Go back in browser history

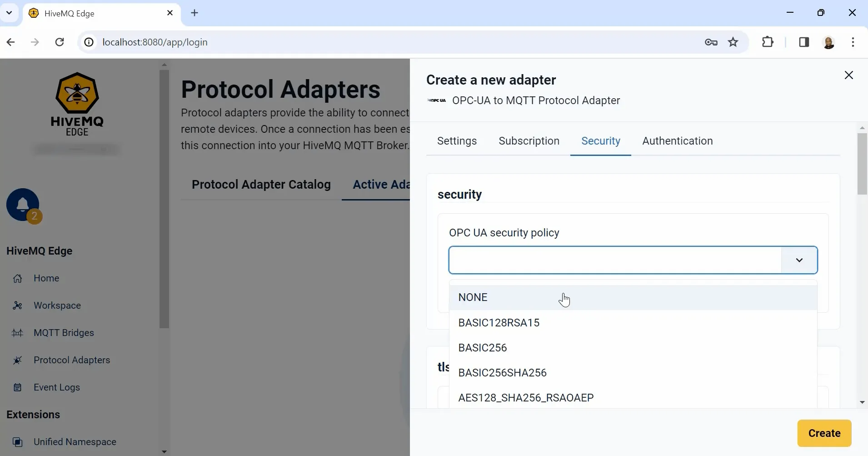coord(11,42)
